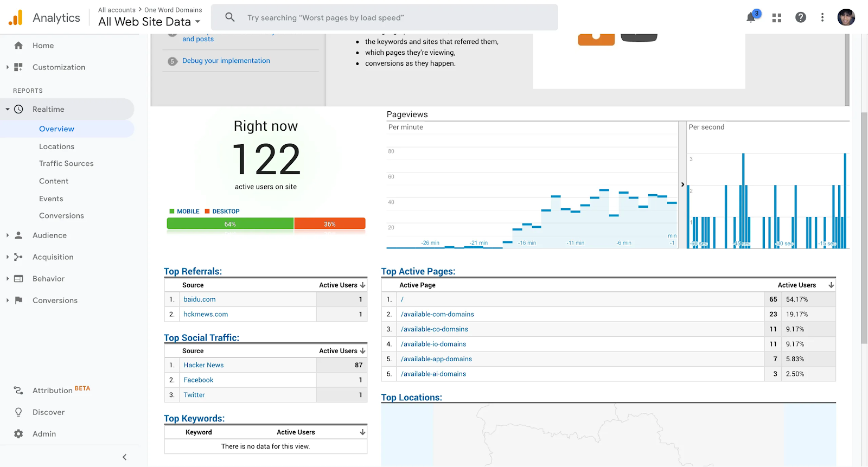Viewport: 868px width, 467px height.
Task: Click the All accounts breadcrumb
Action: [x=117, y=10]
